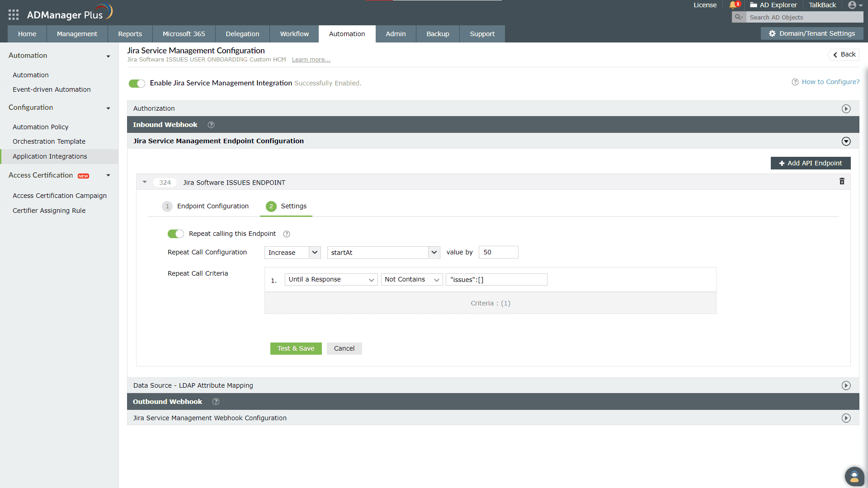Open Automation Policy in sidebar
The height and width of the screenshot is (488, 868).
click(x=41, y=127)
